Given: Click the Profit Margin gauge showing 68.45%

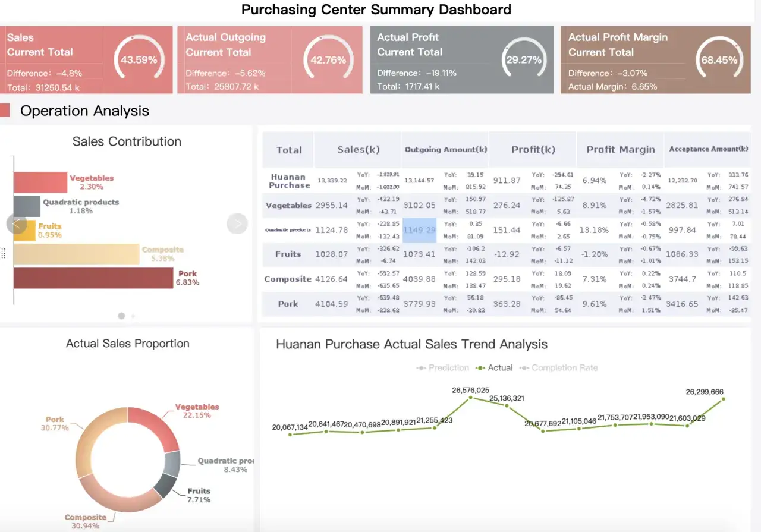Looking at the screenshot, I should click(x=719, y=59).
